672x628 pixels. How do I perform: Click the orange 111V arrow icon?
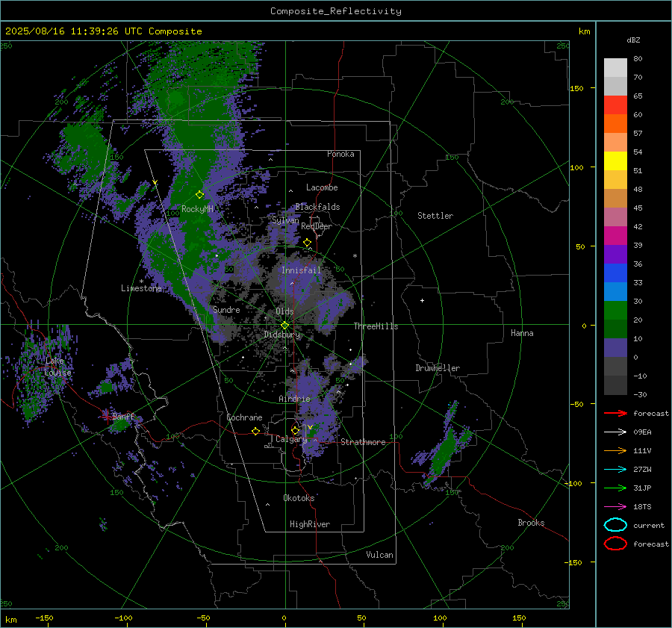(x=615, y=450)
